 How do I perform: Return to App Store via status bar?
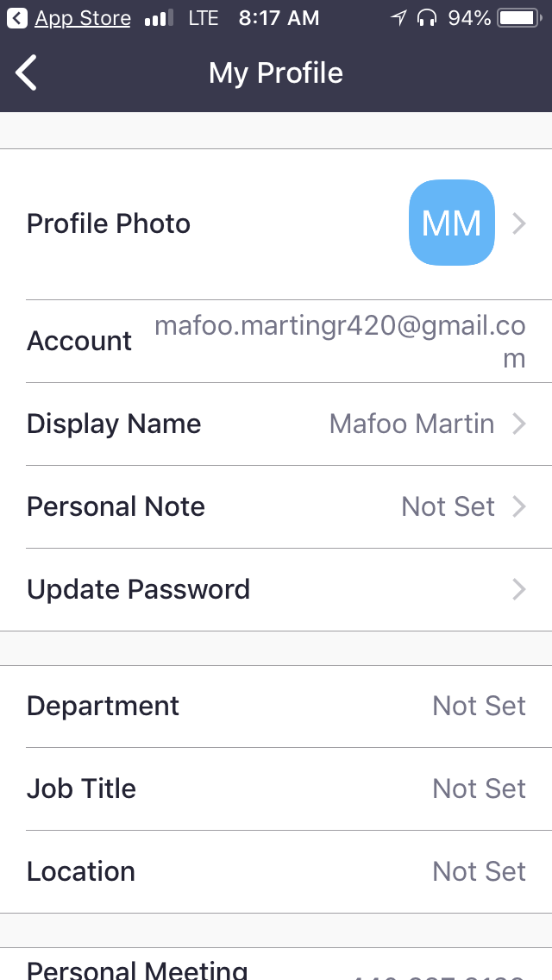[x=71, y=18]
